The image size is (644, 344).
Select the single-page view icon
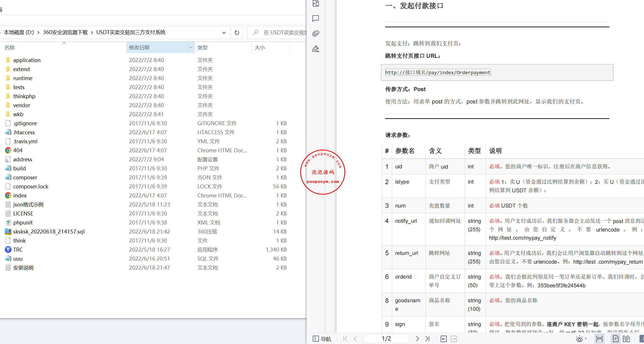(x=615, y=339)
